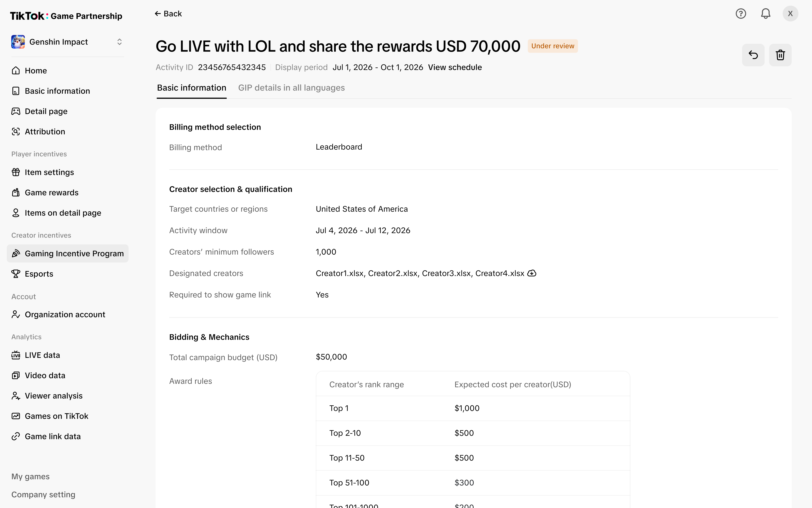Click the withdraw undo arrow button
The height and width of the screenshot is (508, 812).
[753, 55]
